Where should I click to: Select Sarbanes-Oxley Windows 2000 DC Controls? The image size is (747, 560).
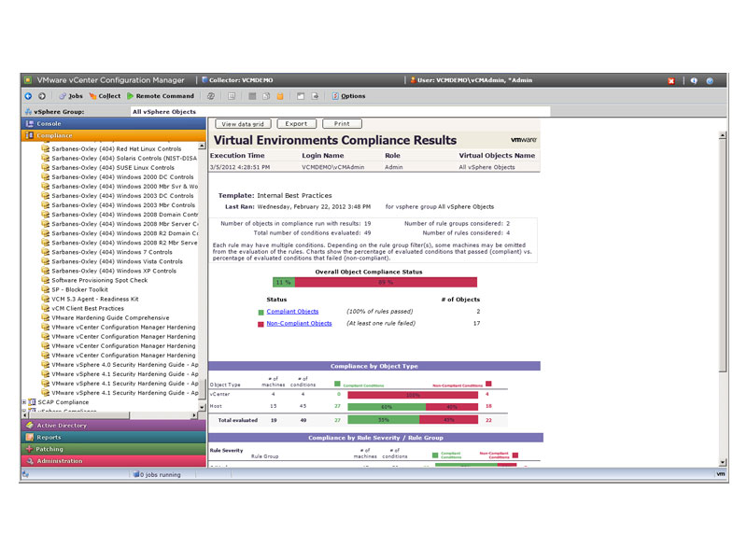point(122,177)
